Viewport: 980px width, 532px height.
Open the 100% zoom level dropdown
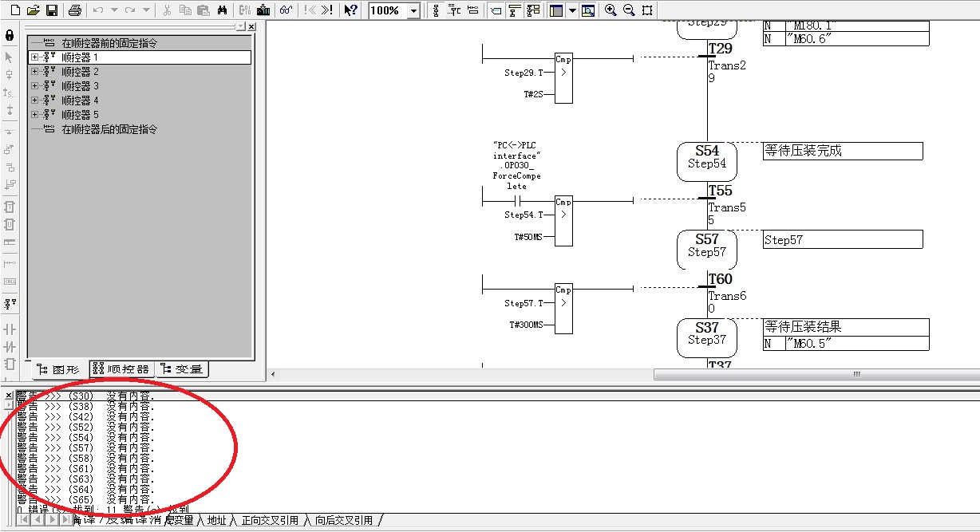click(x=413, y=11)
